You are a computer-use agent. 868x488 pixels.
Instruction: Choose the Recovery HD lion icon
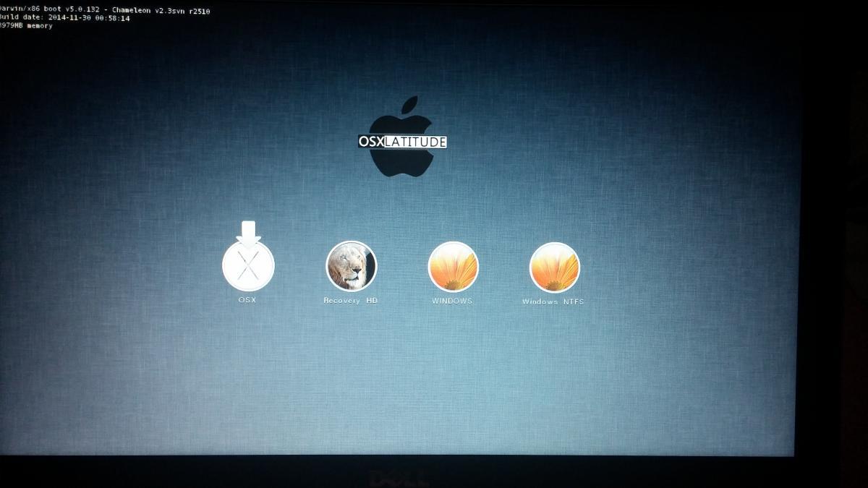coord(351,266)
